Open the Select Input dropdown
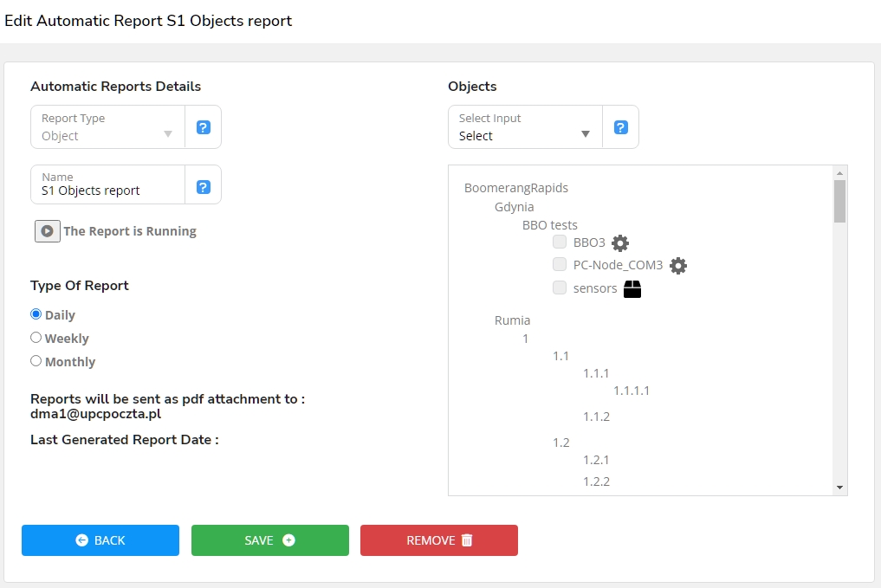Image resolution: width=881 pixels, height=588 pixels. point(525,127)
